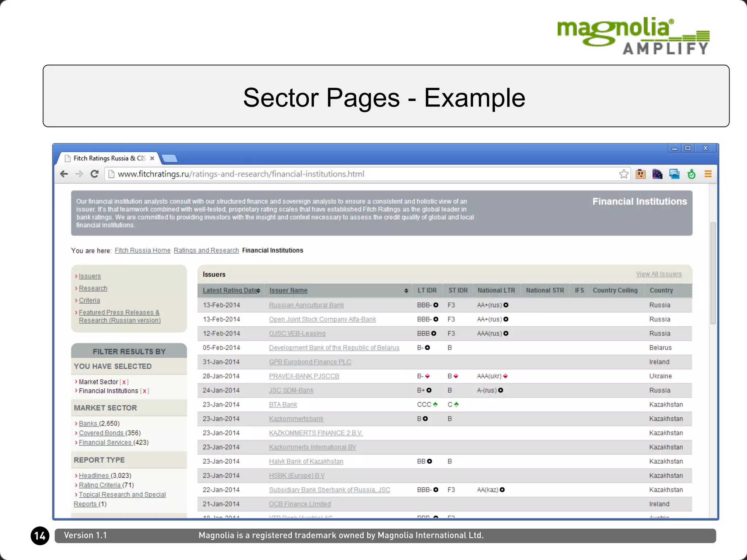Remove the Financial Institutions filter [x]
747x560 pixels.
pyautogui.click(x=144, y=391)
